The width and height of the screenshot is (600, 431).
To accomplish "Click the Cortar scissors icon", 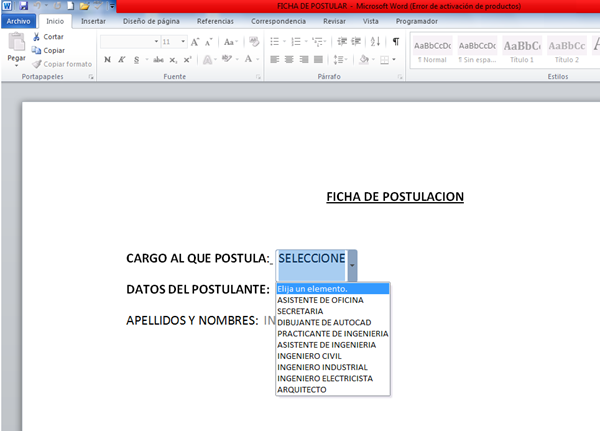I will click(36, 37).
